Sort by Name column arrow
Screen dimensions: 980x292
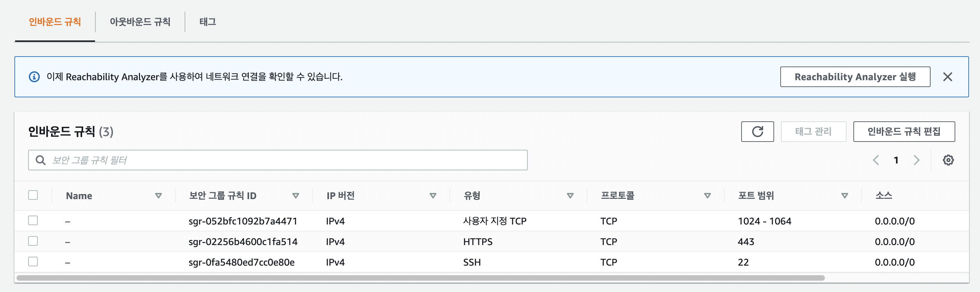click(x=159, y=196)
